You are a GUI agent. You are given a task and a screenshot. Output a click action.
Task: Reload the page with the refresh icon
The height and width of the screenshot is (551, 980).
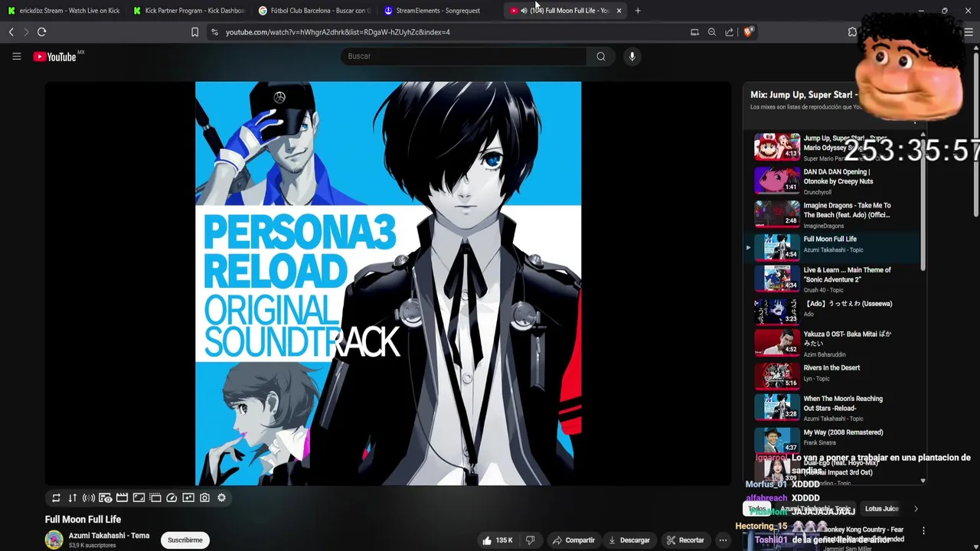[42, 32]
